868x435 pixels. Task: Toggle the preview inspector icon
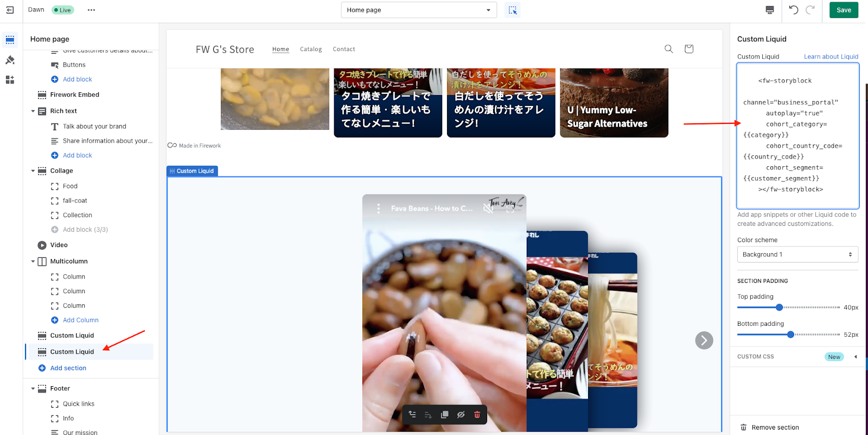[x=513, y=10]
